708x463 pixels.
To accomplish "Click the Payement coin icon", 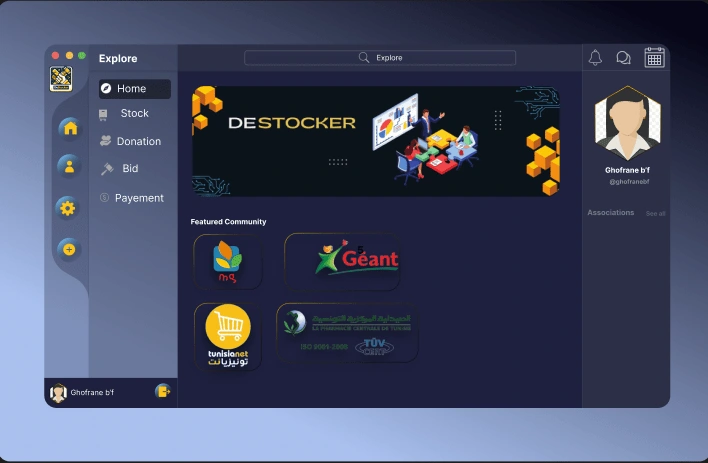I will click(104, 197).
